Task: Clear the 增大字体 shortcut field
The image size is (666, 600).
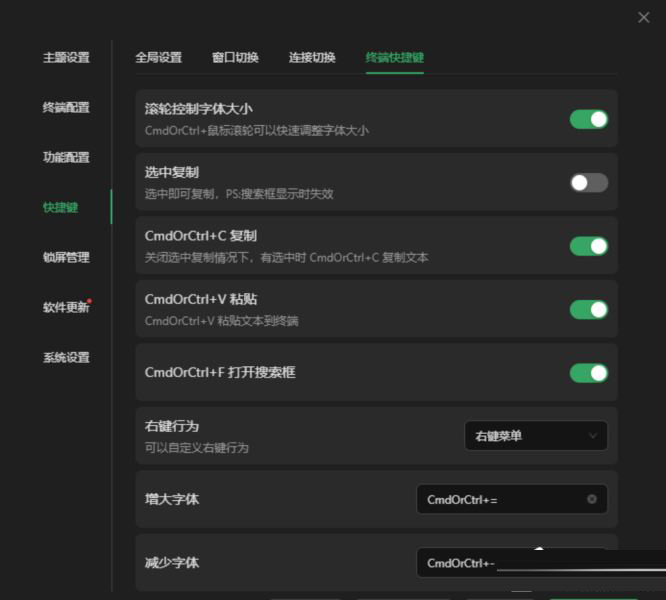Action: tap(592, 499)
